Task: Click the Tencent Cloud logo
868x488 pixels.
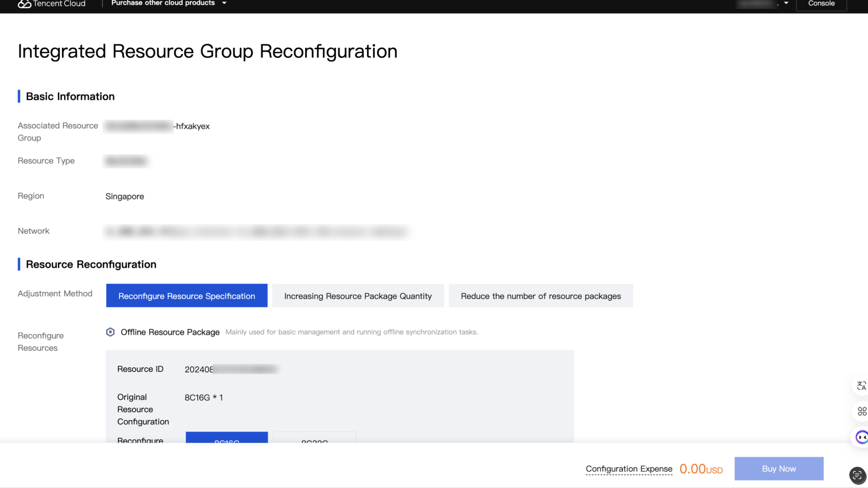Action: pyautogui.click(x=52, y=4)
